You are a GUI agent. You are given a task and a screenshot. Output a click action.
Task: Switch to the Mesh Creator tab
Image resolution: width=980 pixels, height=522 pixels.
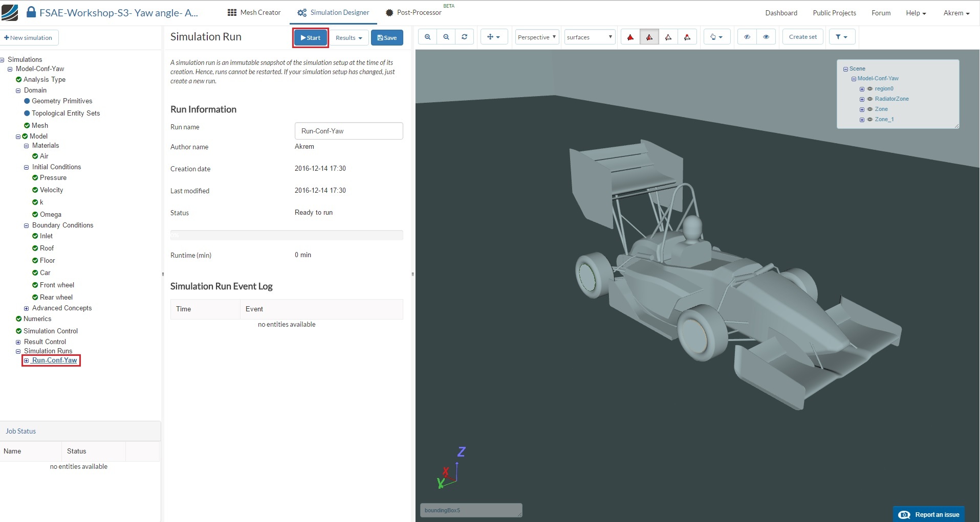[x=254, y=12]
